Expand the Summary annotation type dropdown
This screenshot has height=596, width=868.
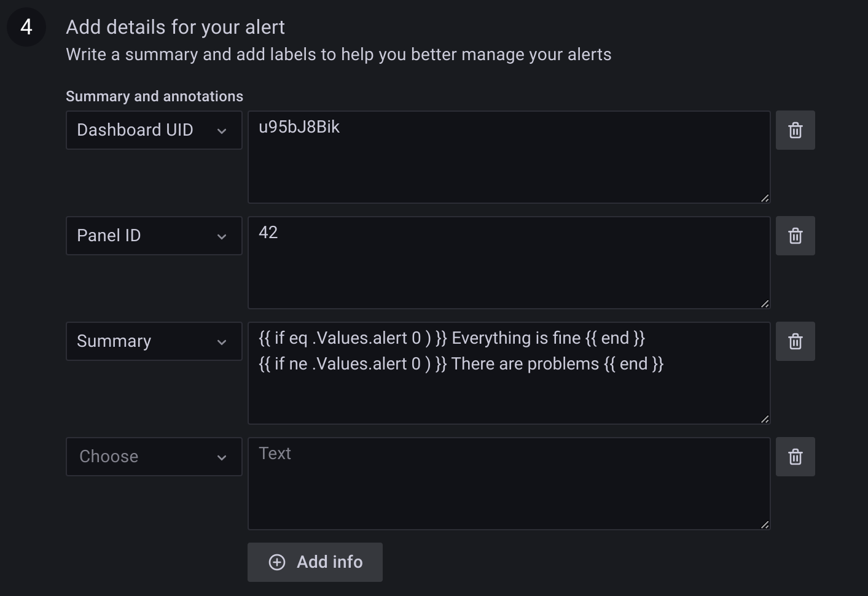154,341
